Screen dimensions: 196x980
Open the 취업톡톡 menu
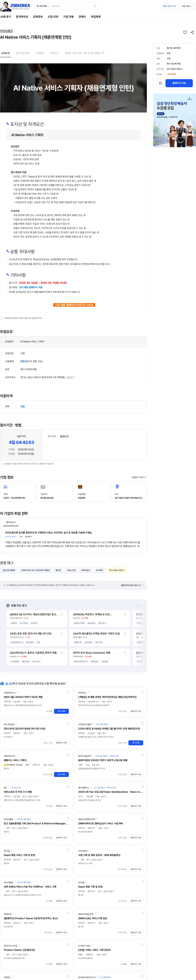pyautogui.click(x=96, y=17)
